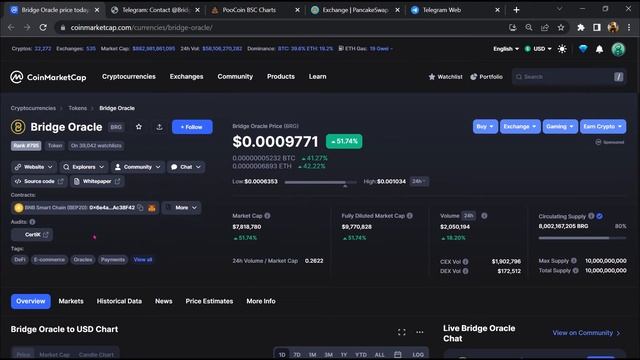Change the language from English

[506, 49]
